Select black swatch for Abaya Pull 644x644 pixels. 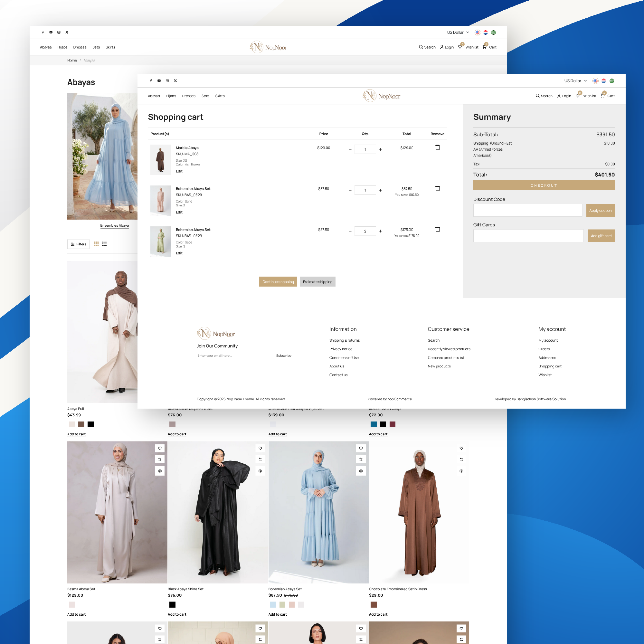pyautogui.click(x=91, y=424)
